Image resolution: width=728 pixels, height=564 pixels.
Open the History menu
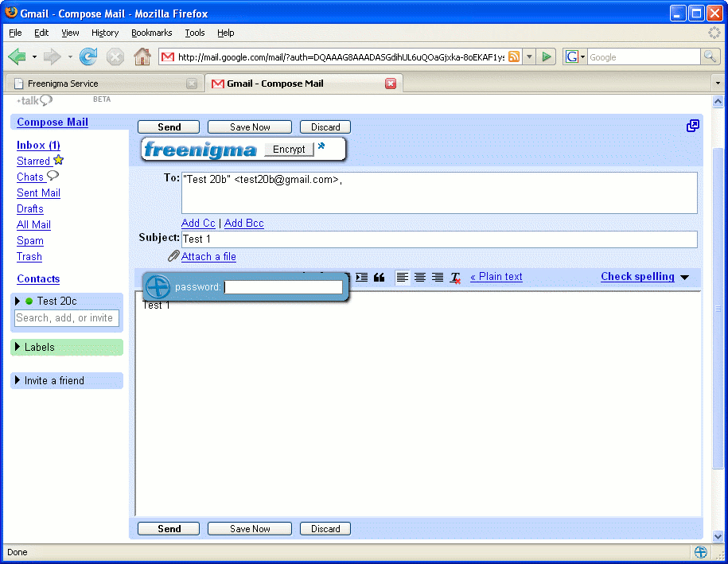pos(105,33)
